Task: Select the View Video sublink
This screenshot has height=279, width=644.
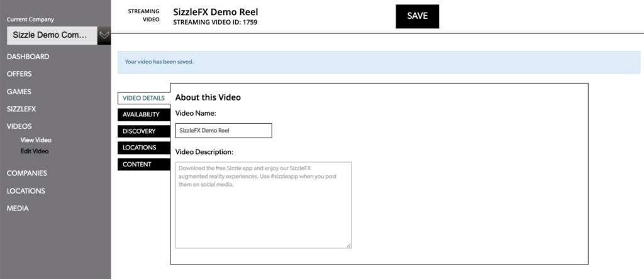Action: click(36, 140)
